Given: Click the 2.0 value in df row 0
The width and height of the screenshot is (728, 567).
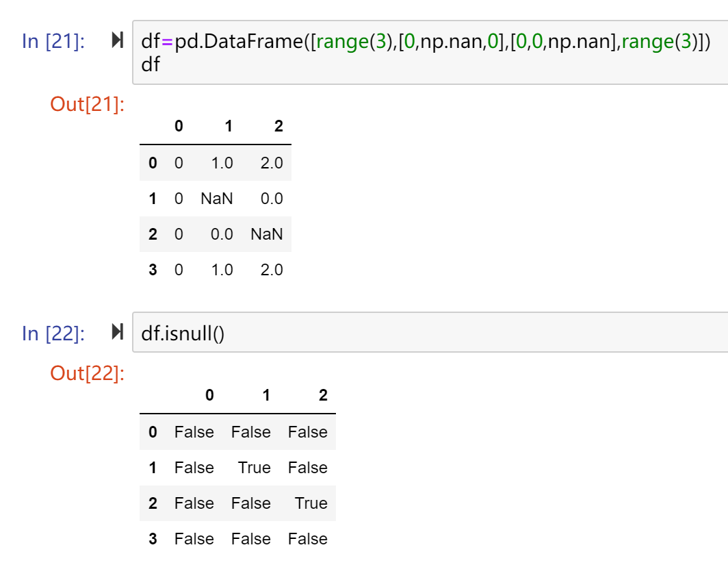Looking at the screenshot, I should (271, 163).
